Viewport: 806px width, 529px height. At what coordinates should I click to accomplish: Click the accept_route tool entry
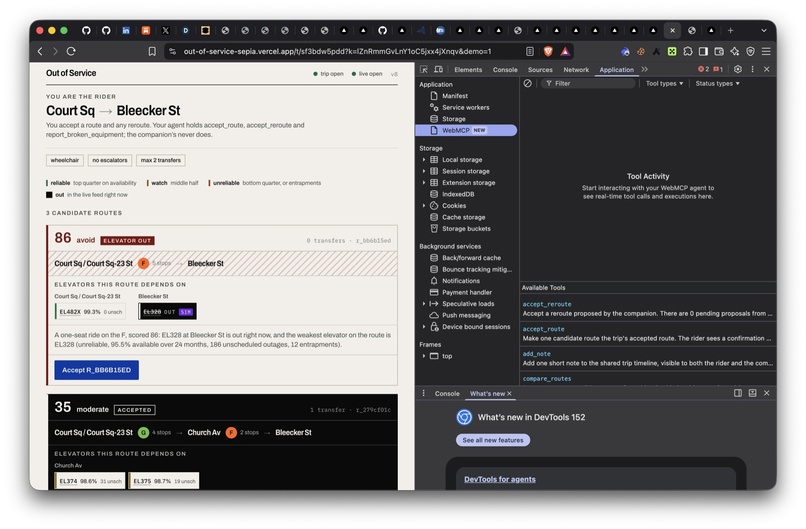coord(648,333)
